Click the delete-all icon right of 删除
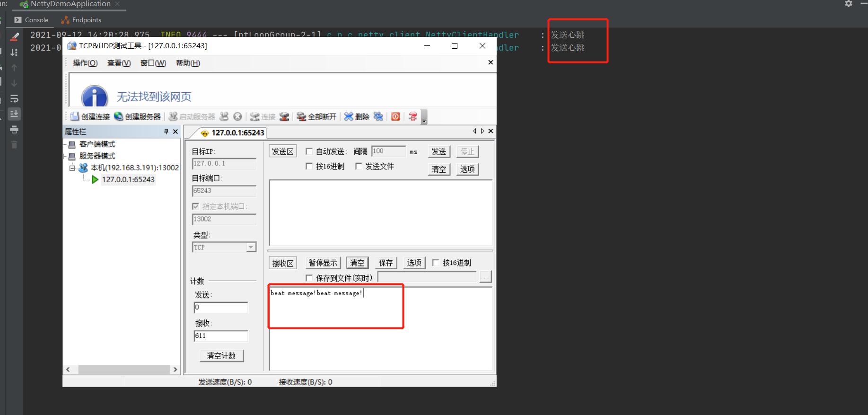Screen dimensions: 868x415 pos(378,116)
